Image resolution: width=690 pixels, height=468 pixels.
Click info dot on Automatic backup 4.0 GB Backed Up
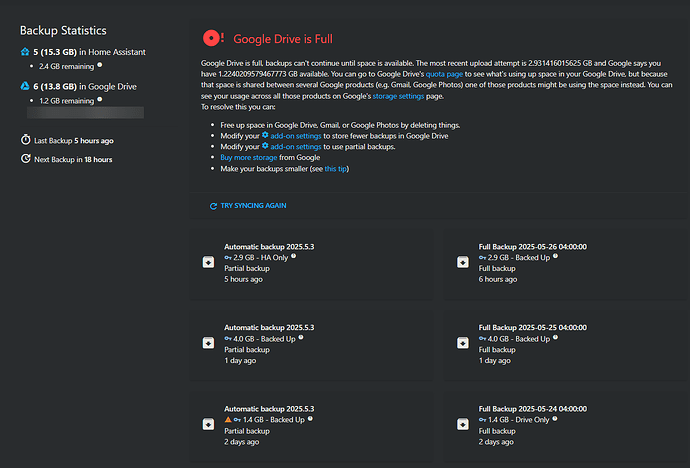pyautogui.click(x=301, y=337)
